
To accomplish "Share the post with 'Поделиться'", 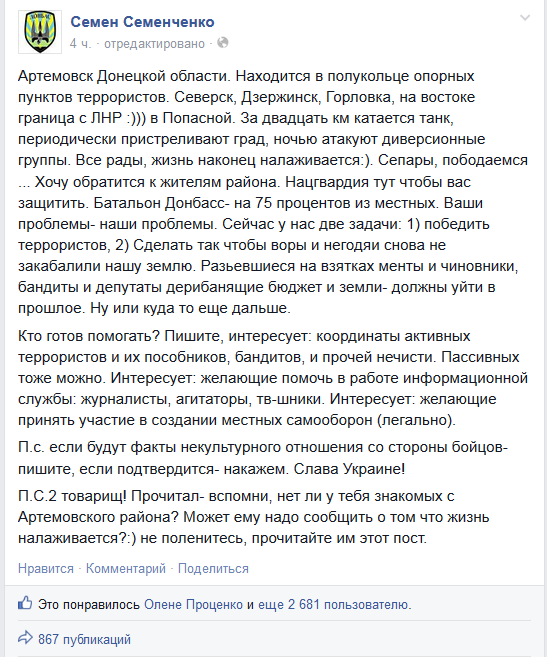I will [x=213, y=569].
